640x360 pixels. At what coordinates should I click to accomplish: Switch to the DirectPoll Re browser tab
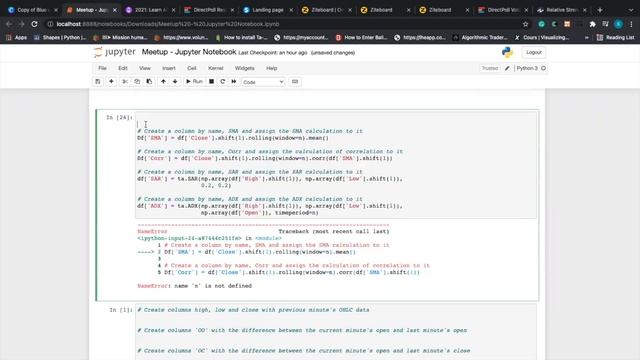(209, 10)
